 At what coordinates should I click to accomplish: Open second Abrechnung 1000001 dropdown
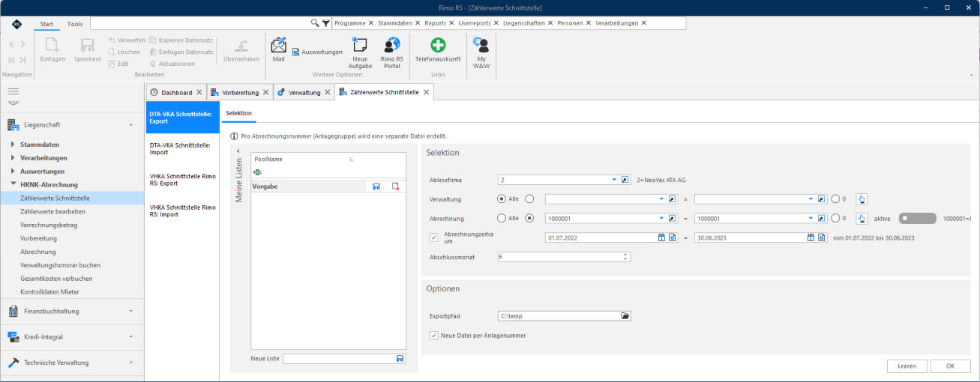(811, 218)
